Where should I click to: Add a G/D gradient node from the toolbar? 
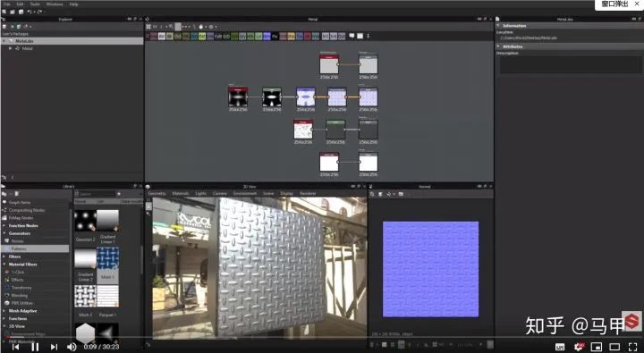[226, 37]
